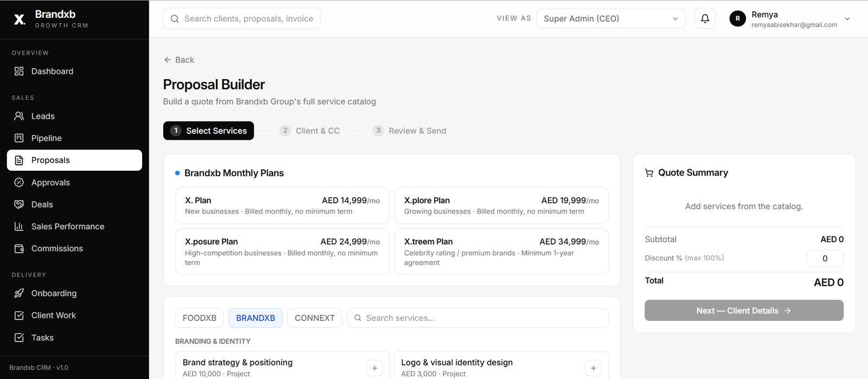Click the Pipeline board icon

pyautogui.click(x=19, y=138)
